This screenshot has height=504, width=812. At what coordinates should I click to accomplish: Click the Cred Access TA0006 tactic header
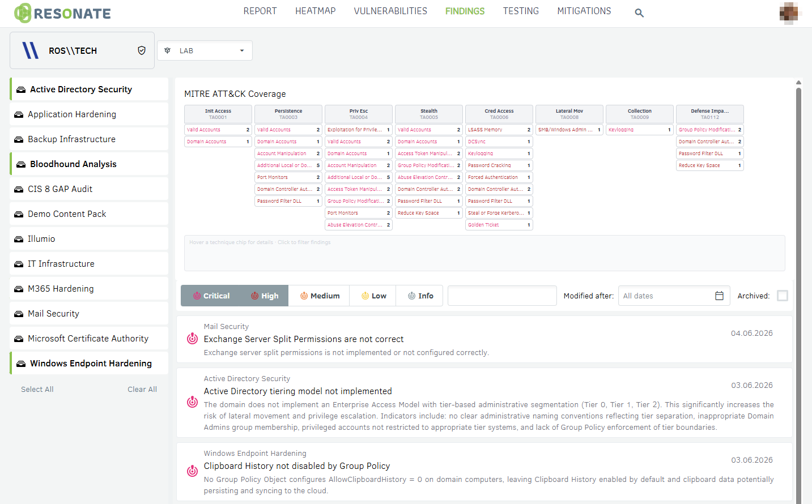point(499,114)
